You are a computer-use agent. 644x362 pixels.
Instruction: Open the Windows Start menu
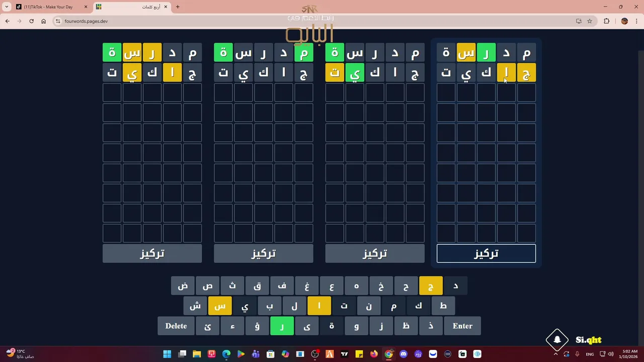coord(167,354)
